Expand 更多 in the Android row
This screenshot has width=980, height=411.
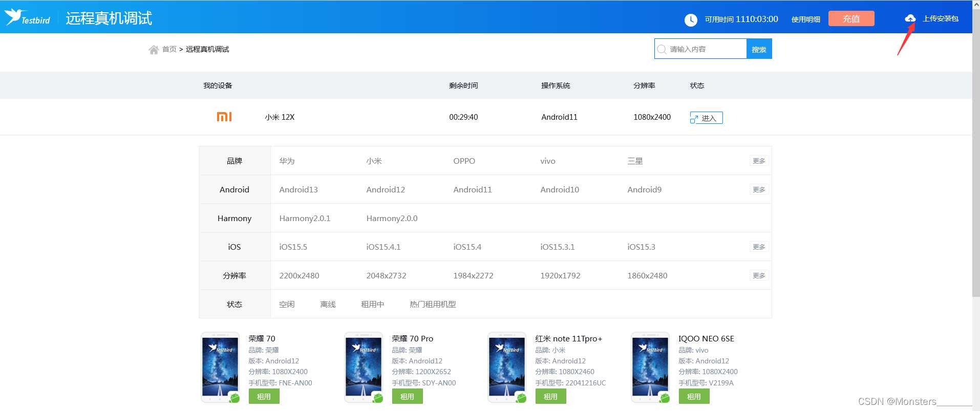click(x=759, y=189)
